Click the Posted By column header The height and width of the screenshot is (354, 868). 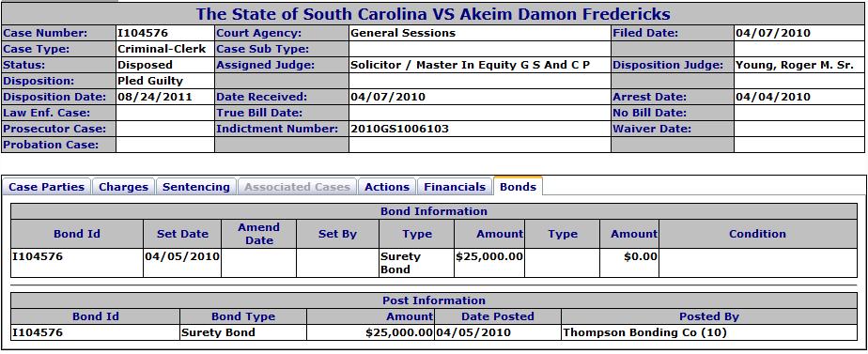pos(708,317)
